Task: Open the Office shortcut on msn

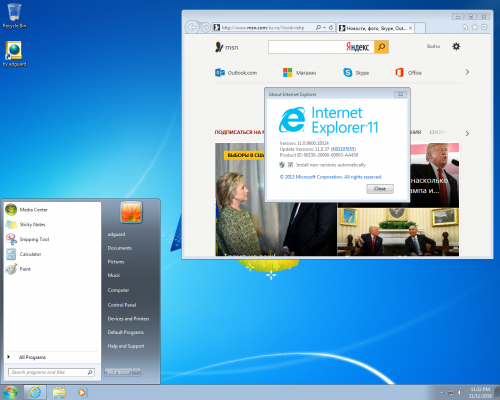Action: [408, 72]
